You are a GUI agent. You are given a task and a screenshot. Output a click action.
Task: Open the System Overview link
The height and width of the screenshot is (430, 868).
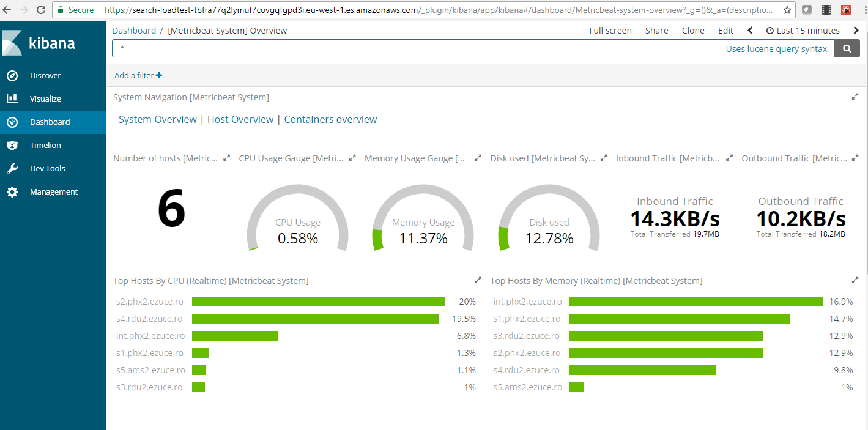coord(158,119)
